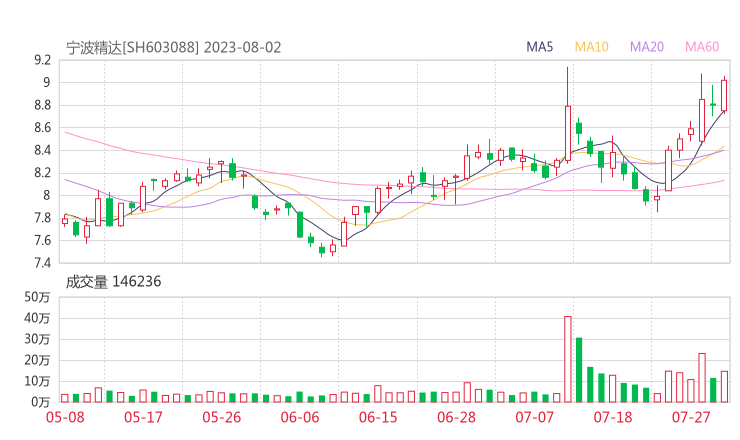
Task: Click the 05-26 date axis label
Action: (222, 417)
